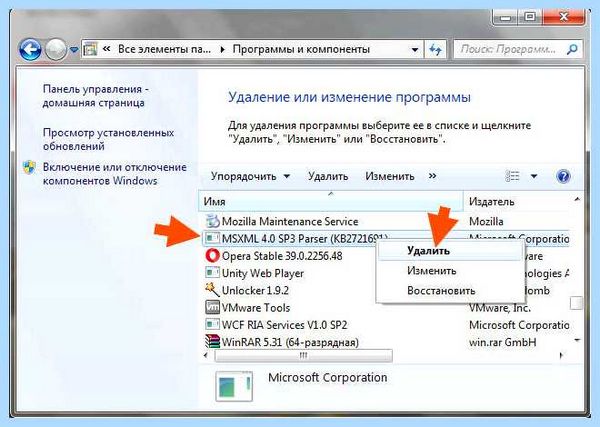Click publisher 'win.rar GmbH' cell
This screenshot has width=600, height=427.
coord(502,342)
